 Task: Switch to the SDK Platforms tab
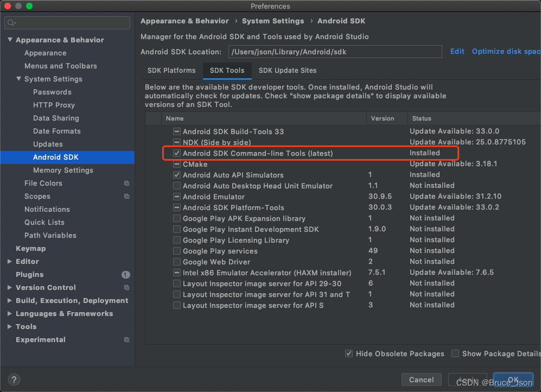coord(171,71)
